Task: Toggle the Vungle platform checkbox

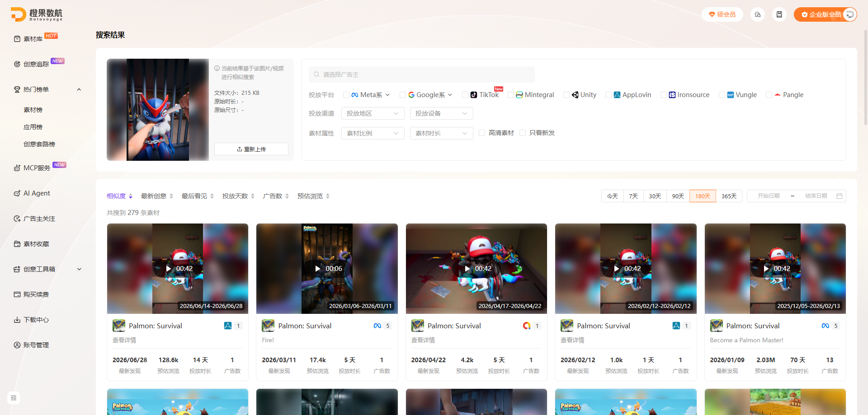Action: (x=722, y=95)
